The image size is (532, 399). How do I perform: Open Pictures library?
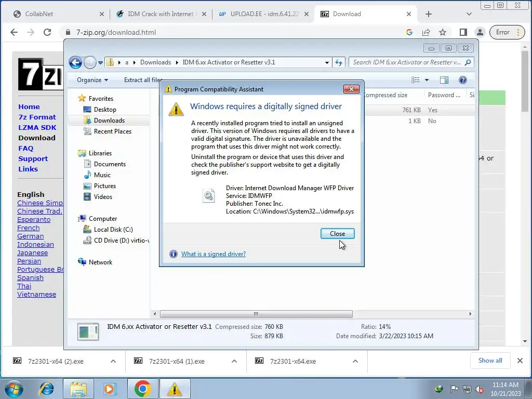[105, 185]
